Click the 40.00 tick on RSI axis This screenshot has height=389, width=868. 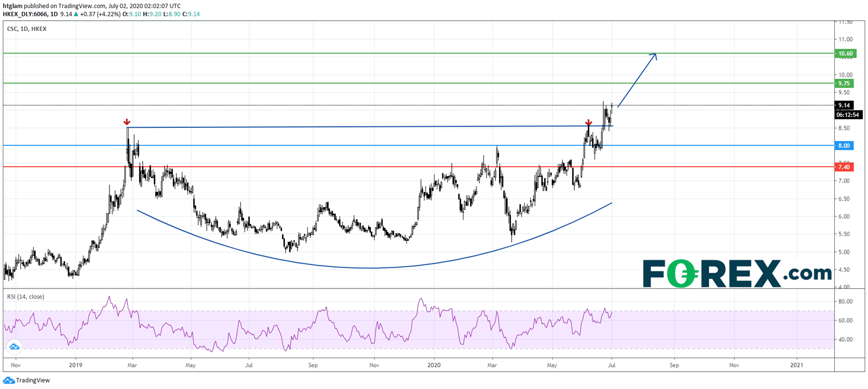pyautogui.click(x=845, y=340)
